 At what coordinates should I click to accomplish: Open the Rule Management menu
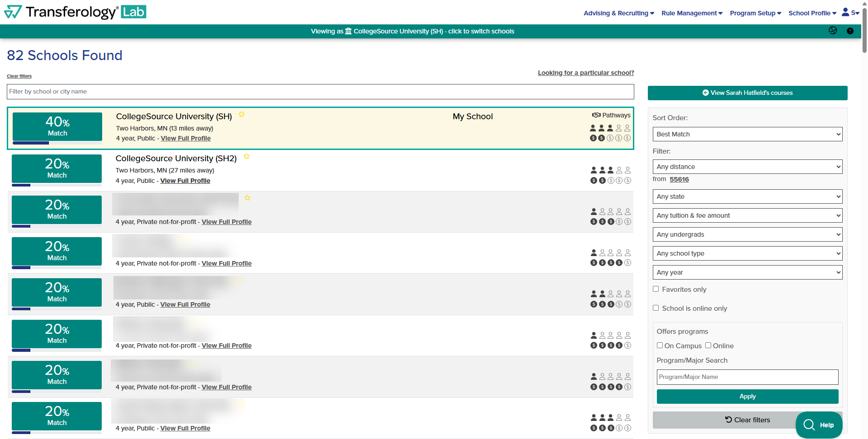click(x=692, y=13)
